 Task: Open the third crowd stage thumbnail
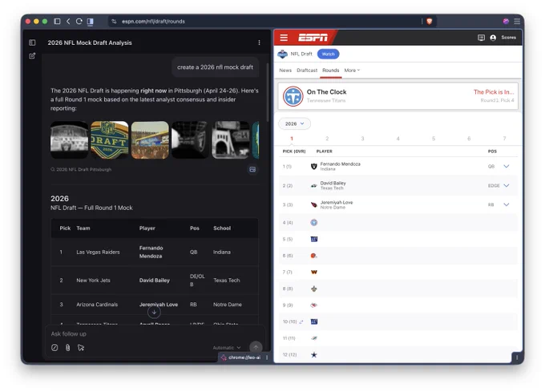click(x=150, y=139)
